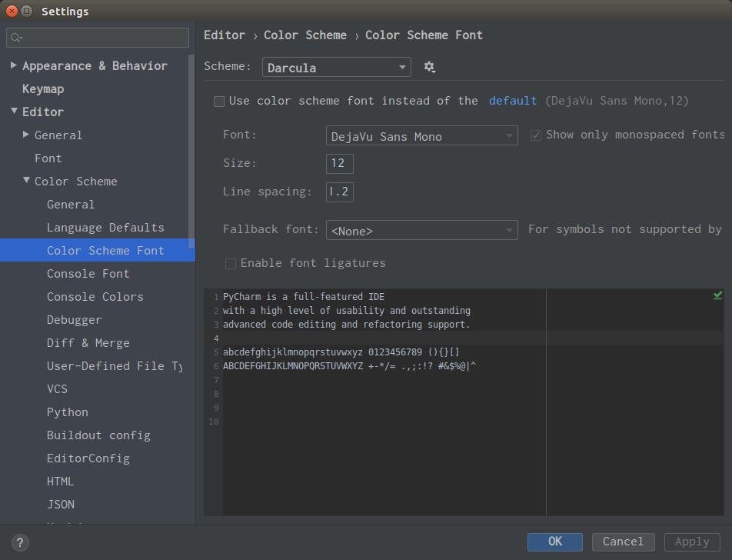Select EditorConfig color settings

coord(88,458)
